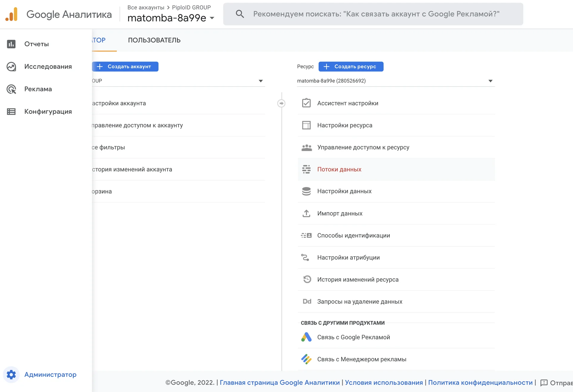This screenshot has height=392, width=573.
Task: Open account access management row
Action: pyautogui.click(x=178, y=125)
